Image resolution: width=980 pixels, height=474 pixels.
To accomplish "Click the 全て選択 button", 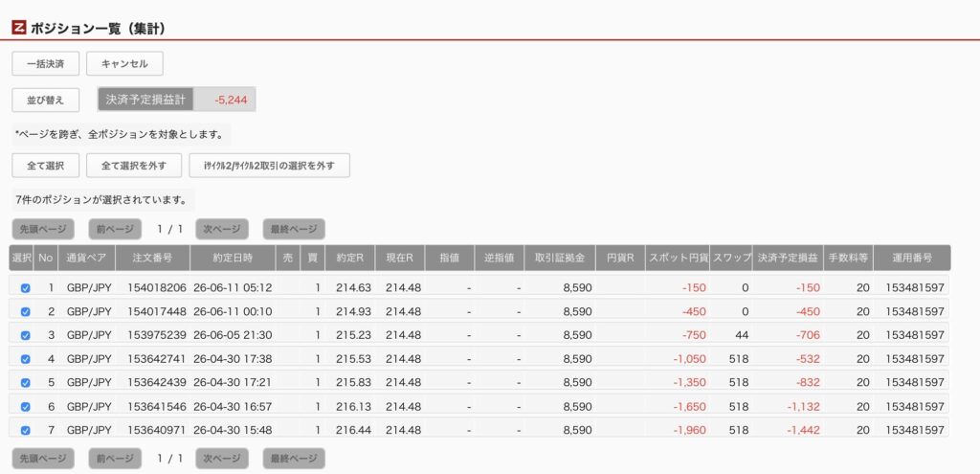I will 46,166.
